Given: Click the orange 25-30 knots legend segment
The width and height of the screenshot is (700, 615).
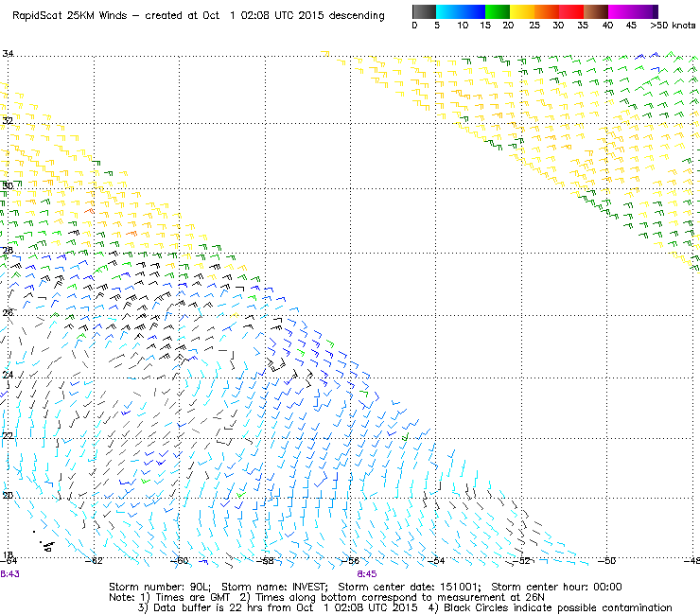Looking at the screenshot, I should point(547,11).
